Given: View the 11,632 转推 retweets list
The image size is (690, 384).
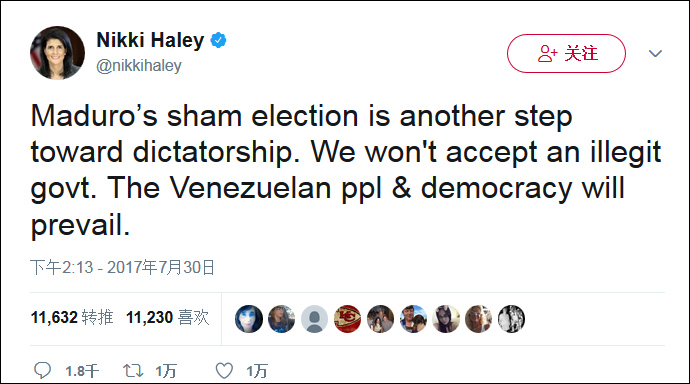Looking at the screenshot, I should coord(72,318).
